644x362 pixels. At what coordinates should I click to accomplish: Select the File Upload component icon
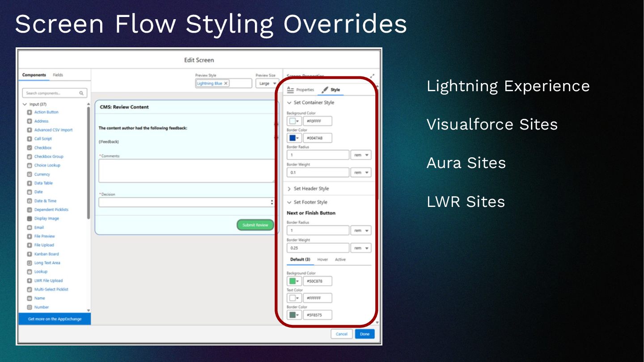[30, 245]
